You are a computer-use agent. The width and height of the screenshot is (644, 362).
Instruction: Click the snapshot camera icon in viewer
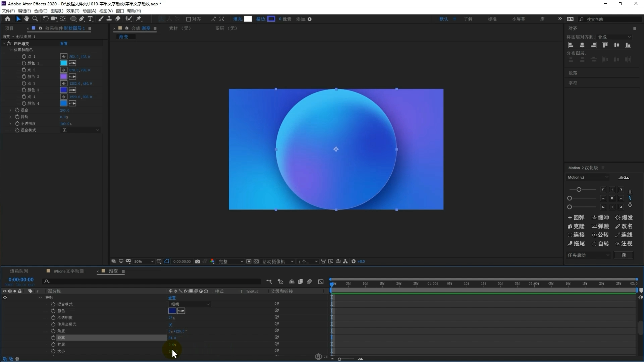(x=198, y=261)
